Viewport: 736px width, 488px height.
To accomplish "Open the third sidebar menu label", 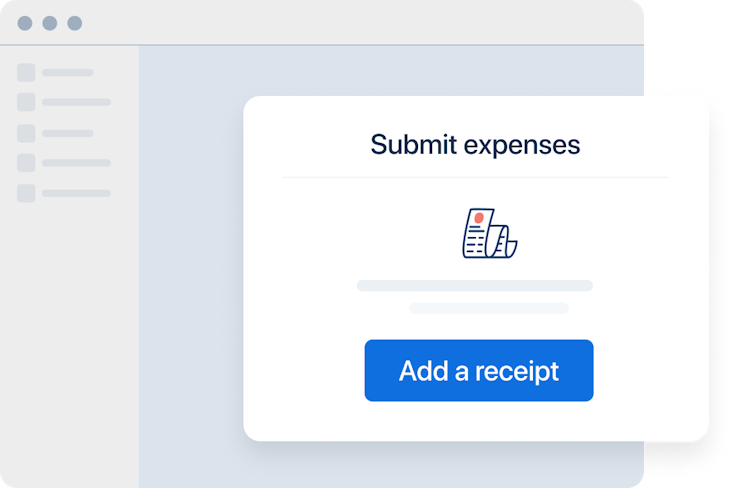I will tap(68, 133).
